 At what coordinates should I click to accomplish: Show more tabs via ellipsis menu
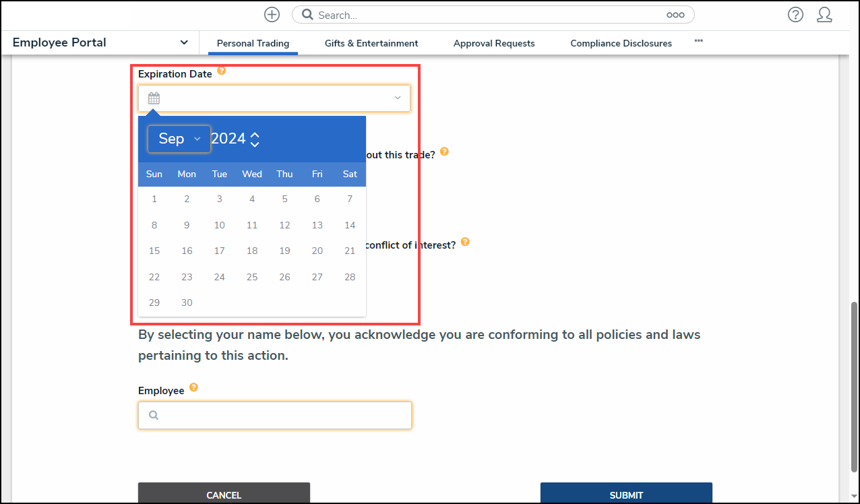point(699,42)
